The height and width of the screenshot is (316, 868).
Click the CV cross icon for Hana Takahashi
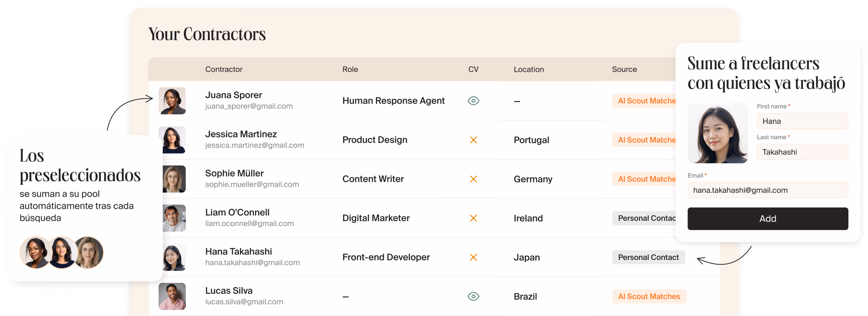tap(474, 257)
